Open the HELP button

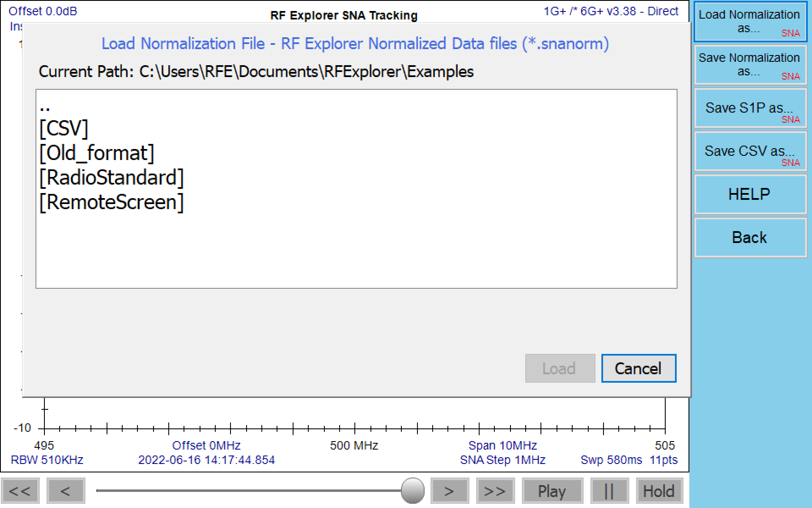click(750, 194)
